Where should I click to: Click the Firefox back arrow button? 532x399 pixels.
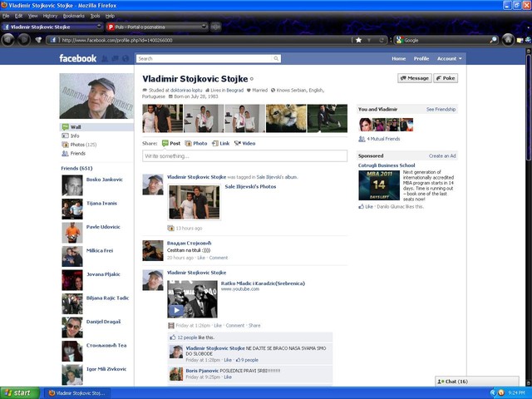tap(8, 39)
